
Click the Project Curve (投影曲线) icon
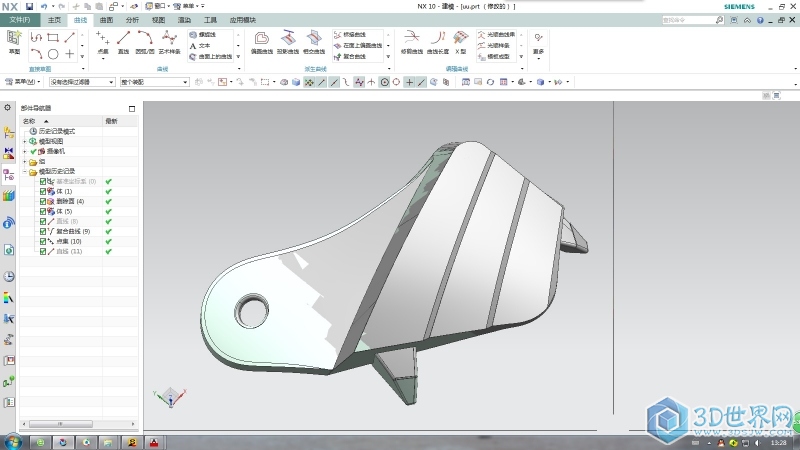(286, 39)
